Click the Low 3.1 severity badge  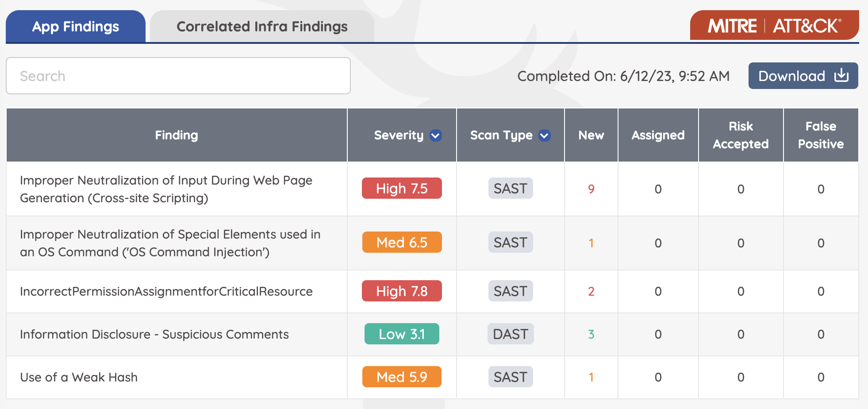click(x=402, y=334)
